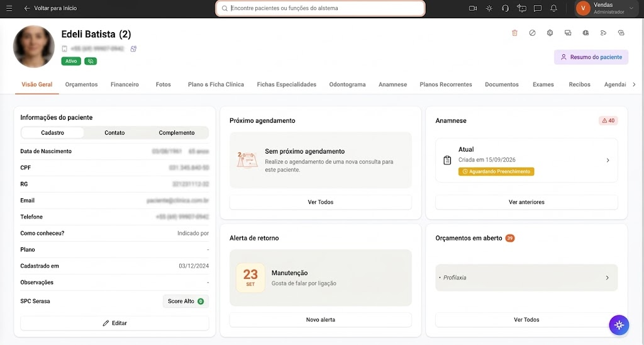The image size is (644, 345).
Task: Click the cube-shaped icon after block icon
Action: click(x=550, y=33)
